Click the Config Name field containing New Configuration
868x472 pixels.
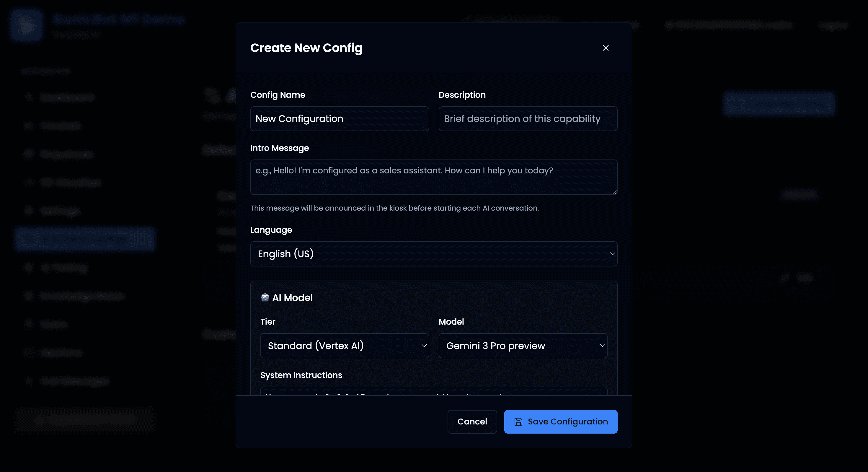[339, 119]
